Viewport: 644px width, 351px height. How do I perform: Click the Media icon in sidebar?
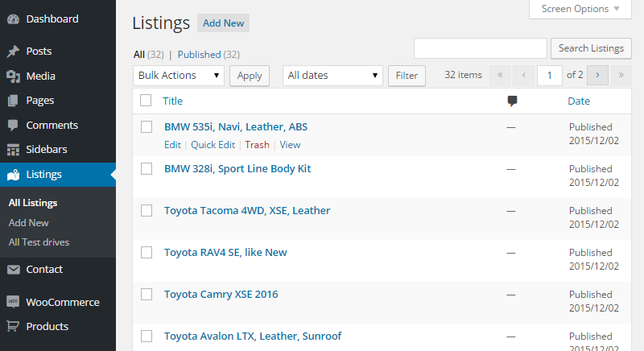tap(13, 76)
